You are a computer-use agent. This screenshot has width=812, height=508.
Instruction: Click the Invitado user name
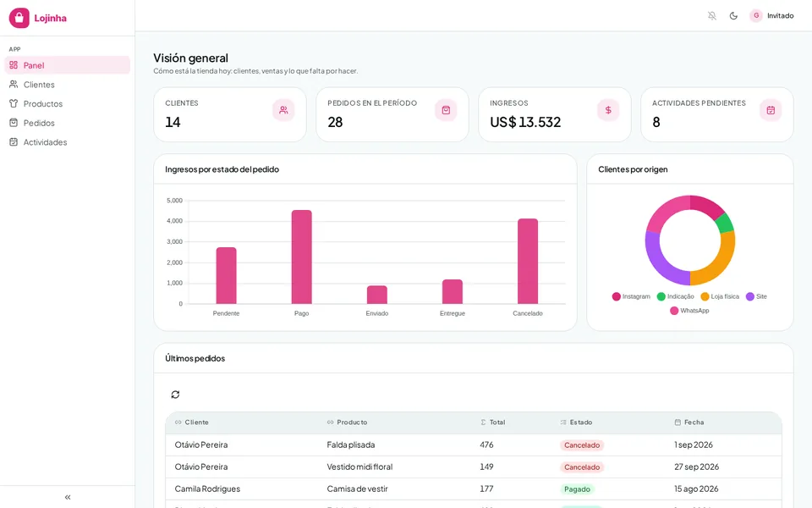point(781,15)
